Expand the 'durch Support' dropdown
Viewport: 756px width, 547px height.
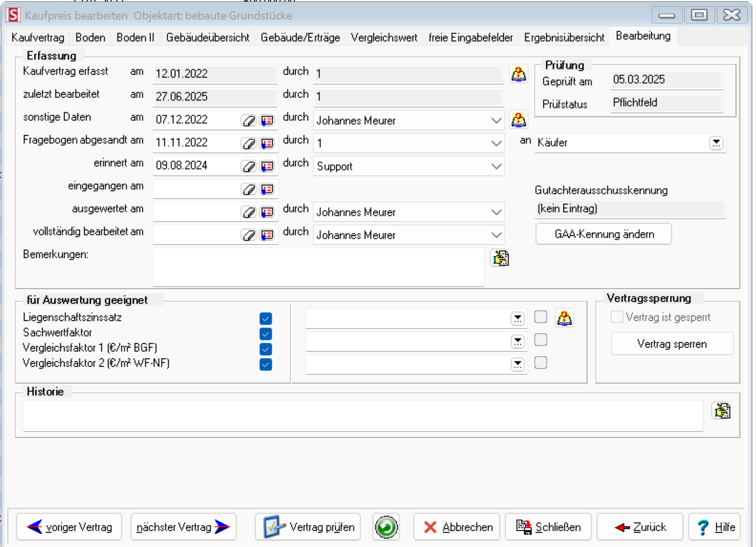[x=496, y=166]
